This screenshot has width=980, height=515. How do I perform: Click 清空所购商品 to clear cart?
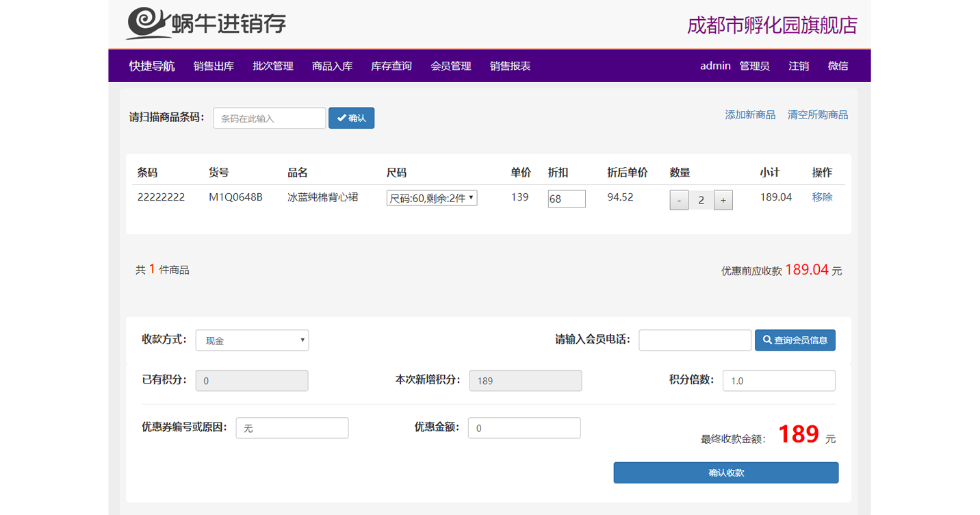pos(818,114)
